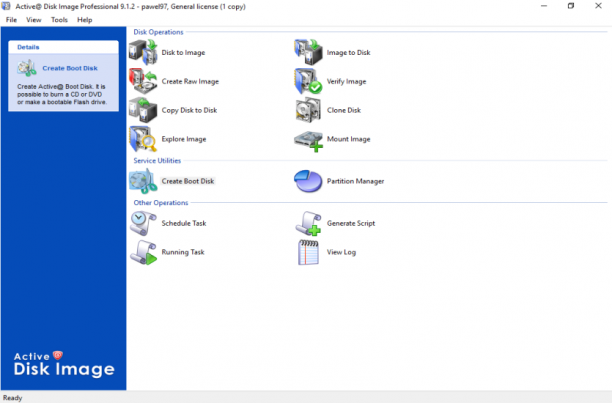Click the Details panel header
Viewport: 612px width, 403px height.
(x=64, y=47)
